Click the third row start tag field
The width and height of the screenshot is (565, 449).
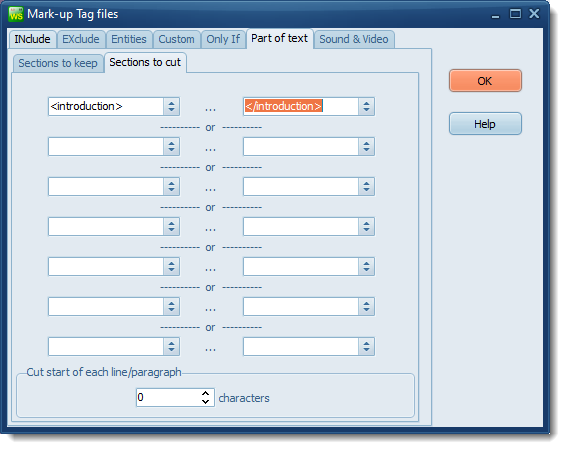(x=106, y=187)
